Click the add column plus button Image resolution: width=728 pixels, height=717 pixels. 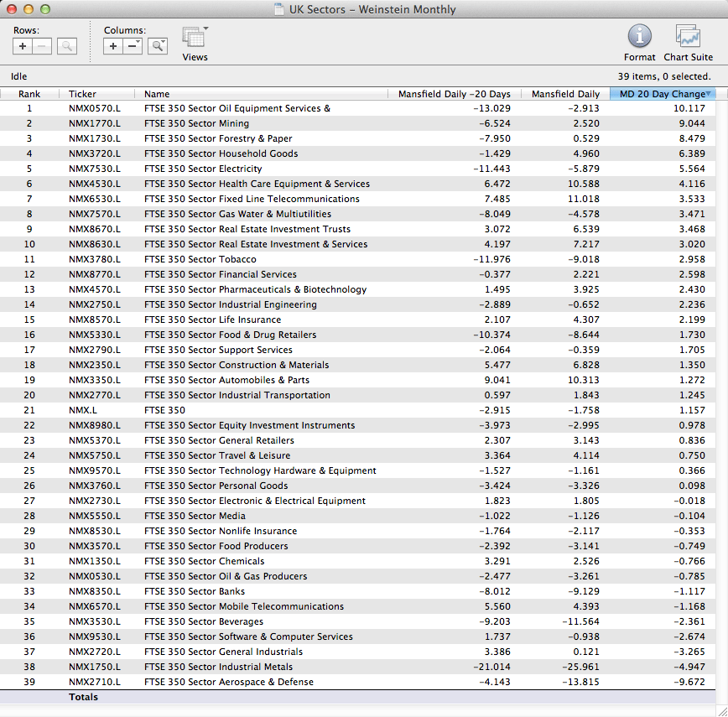pos(113,47)
